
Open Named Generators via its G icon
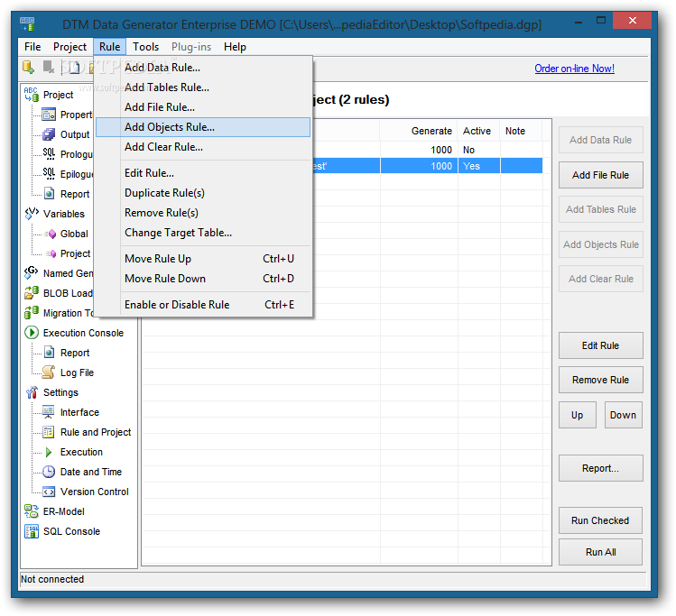[x=31, y=272]
